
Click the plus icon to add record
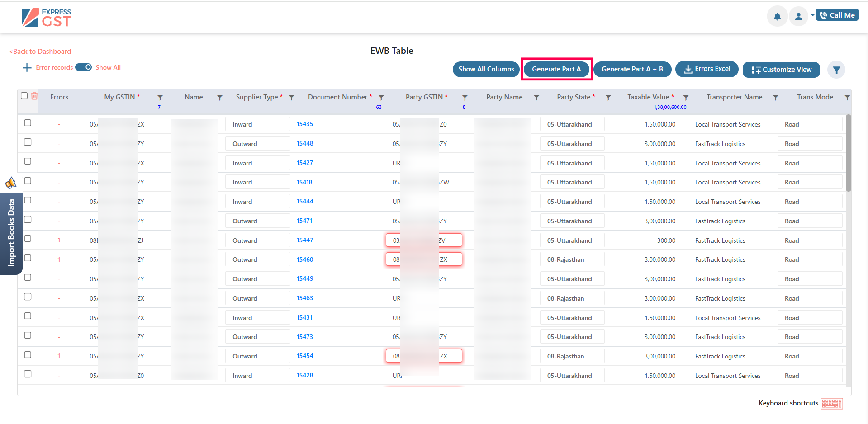point(27,68)
